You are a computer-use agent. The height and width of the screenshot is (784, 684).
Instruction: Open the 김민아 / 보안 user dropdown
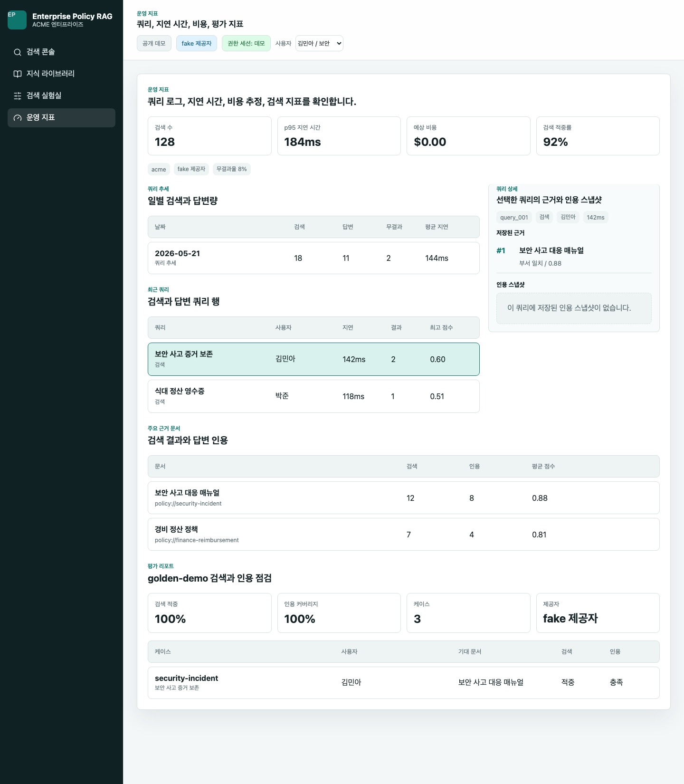[319, 43]
